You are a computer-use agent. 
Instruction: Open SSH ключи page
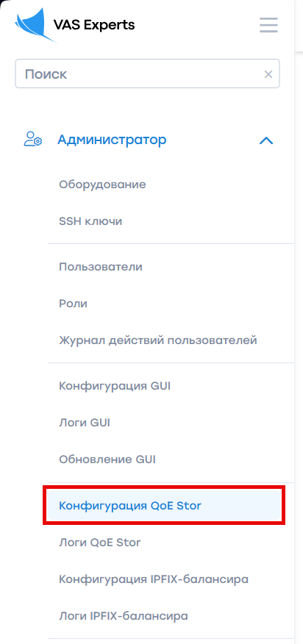(x=90, y=221)
